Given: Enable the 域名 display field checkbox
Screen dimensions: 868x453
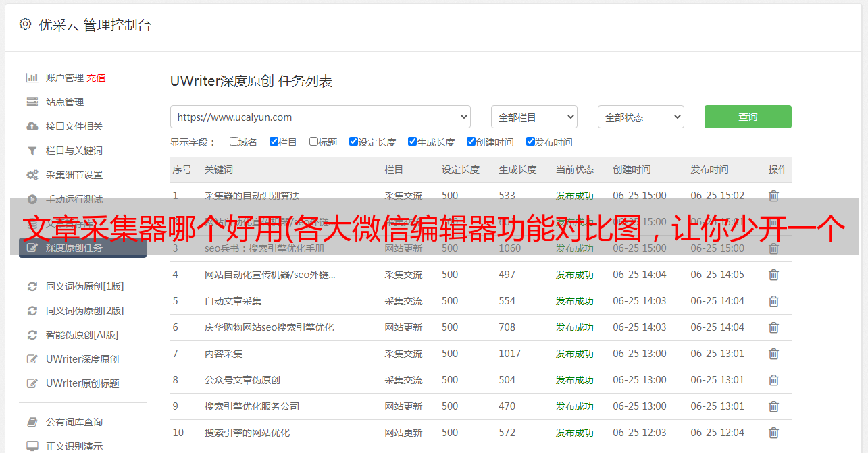Looking at the screenshot, I should point(234,142).
